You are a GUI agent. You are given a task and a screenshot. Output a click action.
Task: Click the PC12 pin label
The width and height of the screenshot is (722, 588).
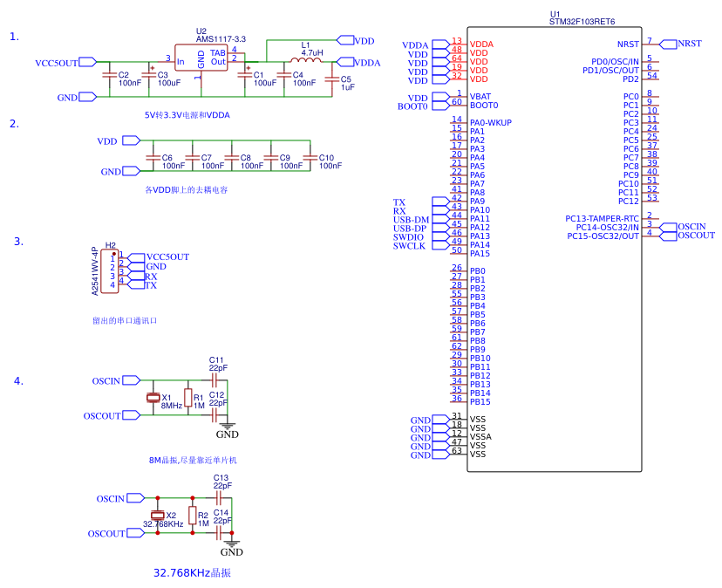click(x=629, y=201)
